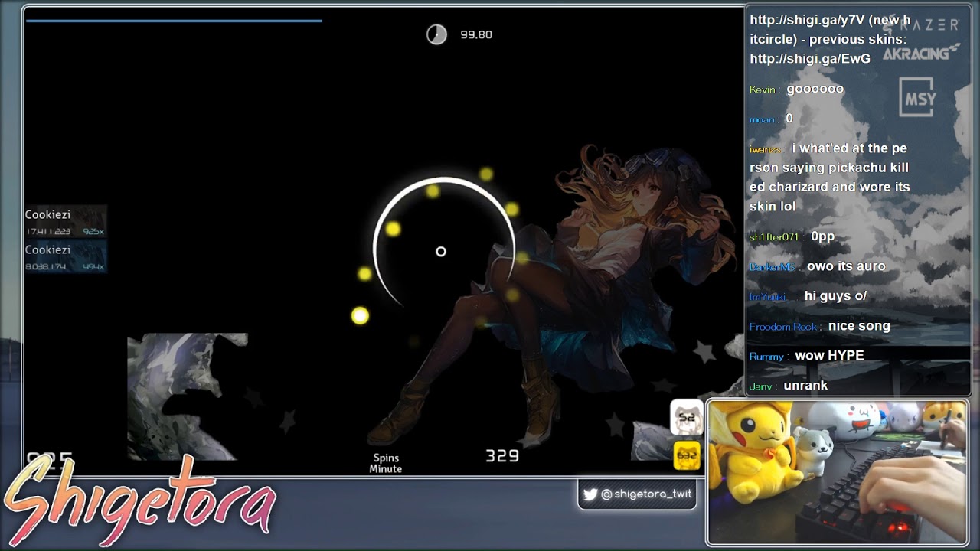Click the @shigetora_twit handle
980x551 pixels.
click(646, 494)
